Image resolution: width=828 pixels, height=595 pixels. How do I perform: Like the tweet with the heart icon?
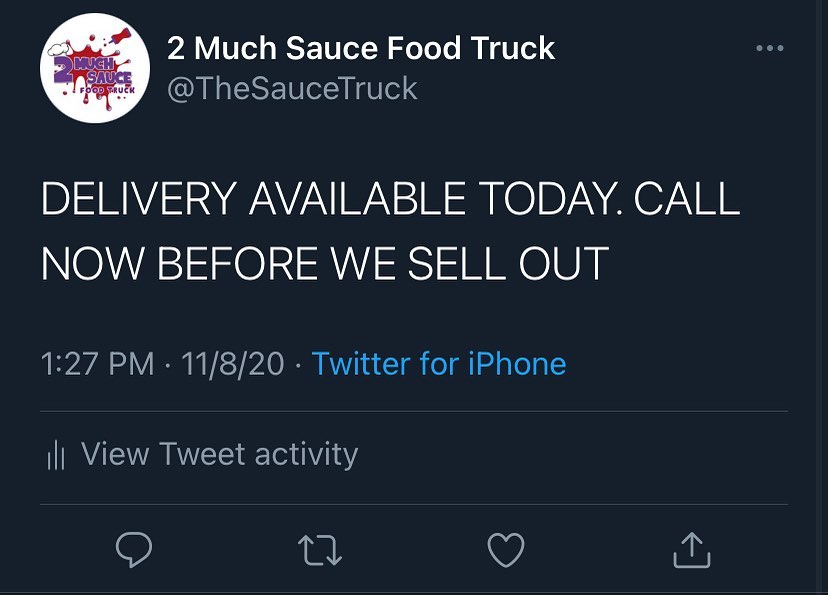point(506,549)
